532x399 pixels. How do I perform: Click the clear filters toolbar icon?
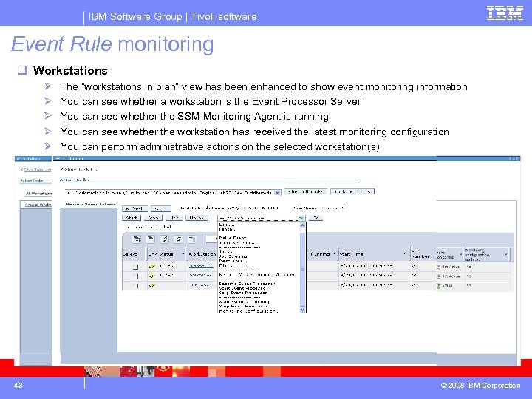click(x=178, y=239)
